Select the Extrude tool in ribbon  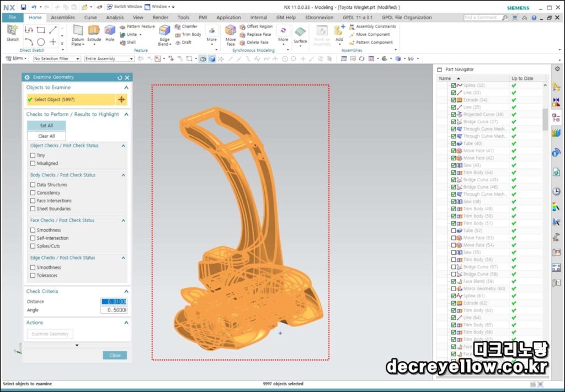94,33
